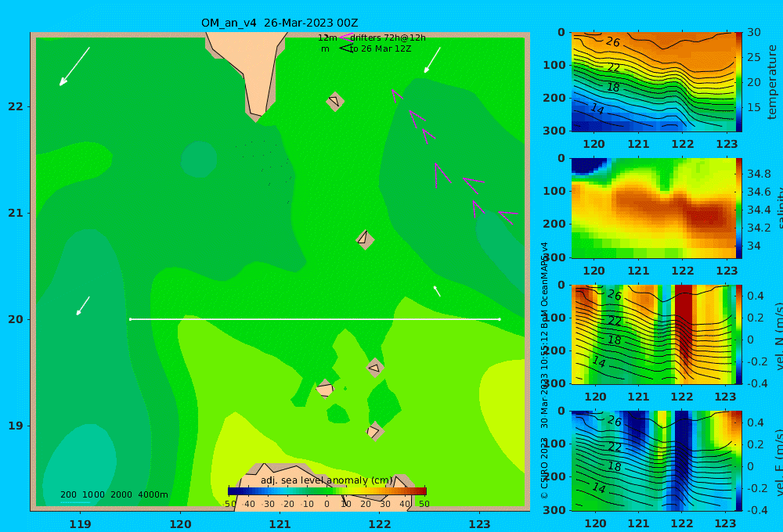Click the latitude label 21 on the map axis
This screenshot has height=532, width=783.
pyautogui.click(x=16, y=213)
